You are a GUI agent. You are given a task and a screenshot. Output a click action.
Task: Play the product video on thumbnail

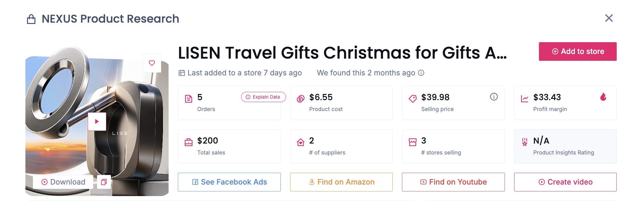(x=97, y=121)
